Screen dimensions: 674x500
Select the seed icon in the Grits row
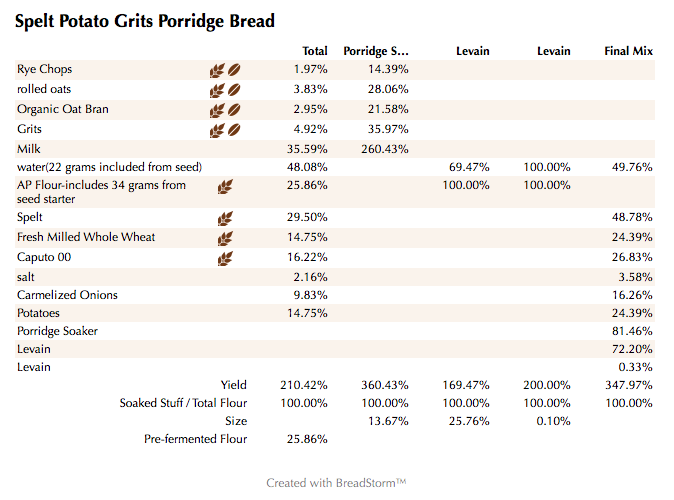pyautogui.click(x=234, y=130)
